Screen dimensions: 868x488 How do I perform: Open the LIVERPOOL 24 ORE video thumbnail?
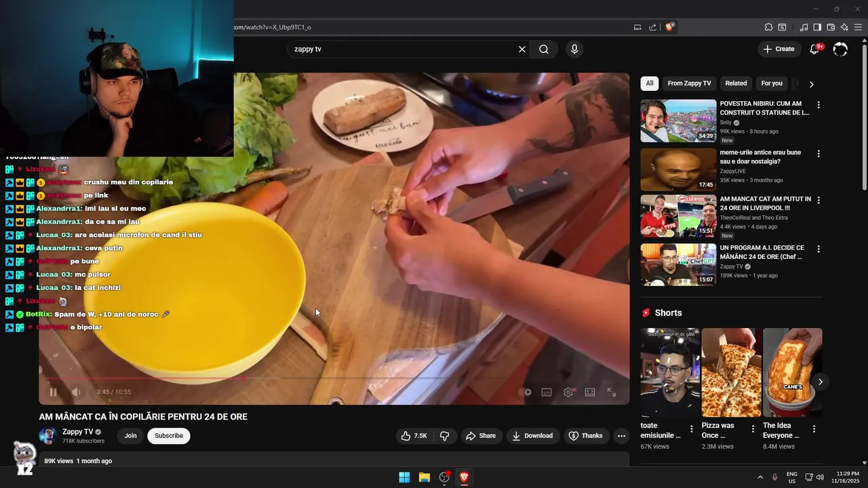(x=678, y=216)
